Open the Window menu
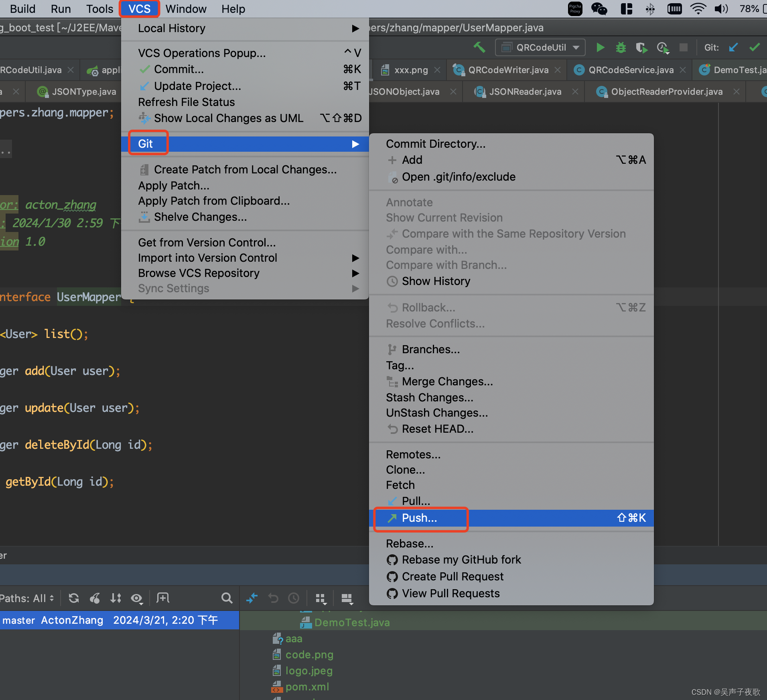This screenshot has width=767, height=700. pos(186,8)
